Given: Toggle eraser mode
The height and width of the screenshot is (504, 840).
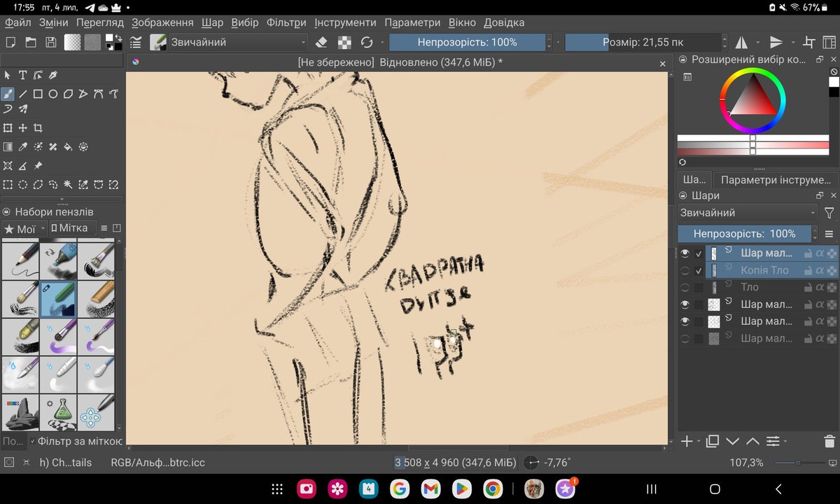Looking at the screenshot, I should pyautogui.click(x=321, y=42).
